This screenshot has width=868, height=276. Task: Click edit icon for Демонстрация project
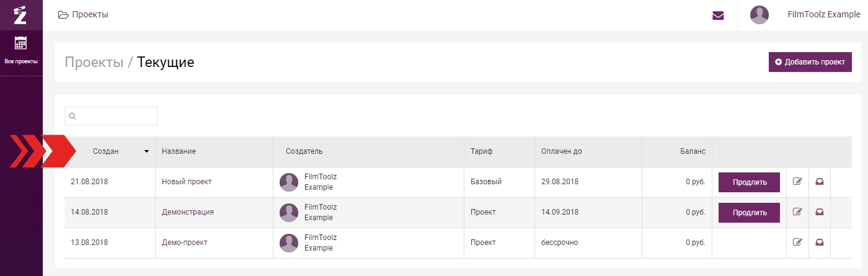[x=797, y=212]
